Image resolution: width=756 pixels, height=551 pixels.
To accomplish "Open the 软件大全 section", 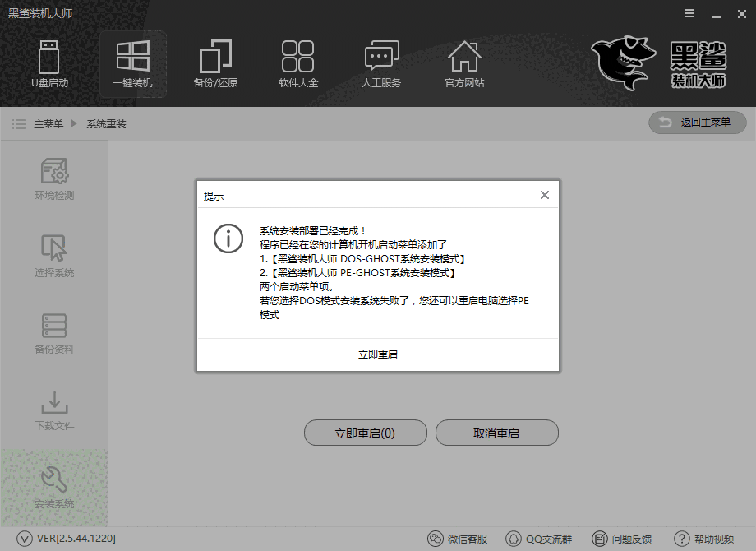I will pos(297,64).
